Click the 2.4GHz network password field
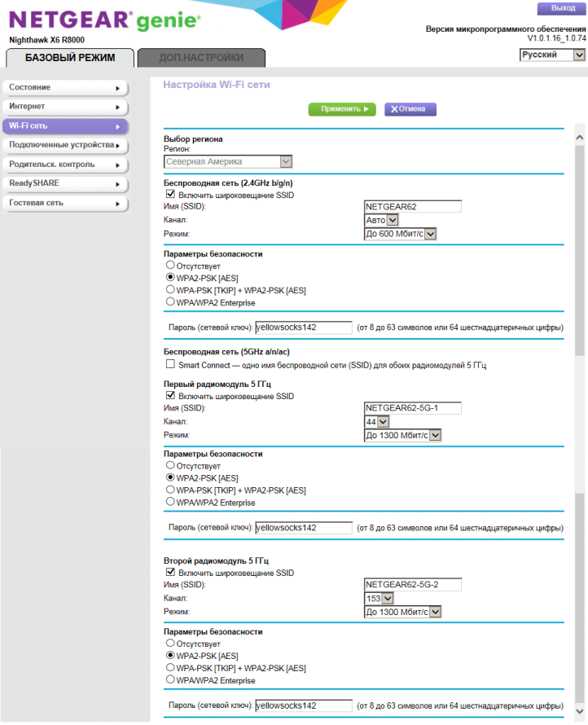 304,327
